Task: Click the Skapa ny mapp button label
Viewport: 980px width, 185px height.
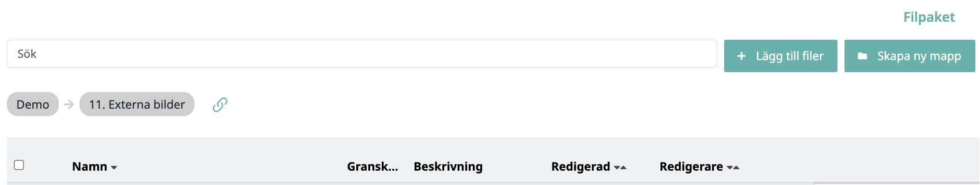Action: [x=919, y=56]
